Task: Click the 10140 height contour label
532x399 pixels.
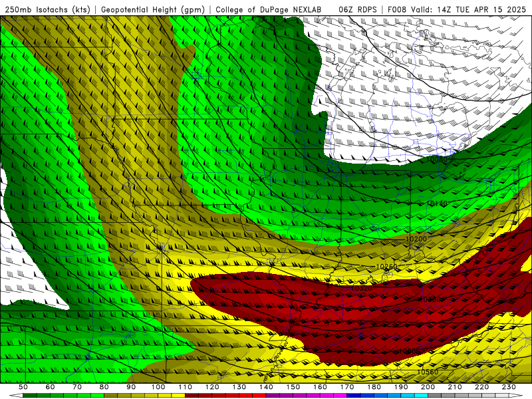Action: 437,203
